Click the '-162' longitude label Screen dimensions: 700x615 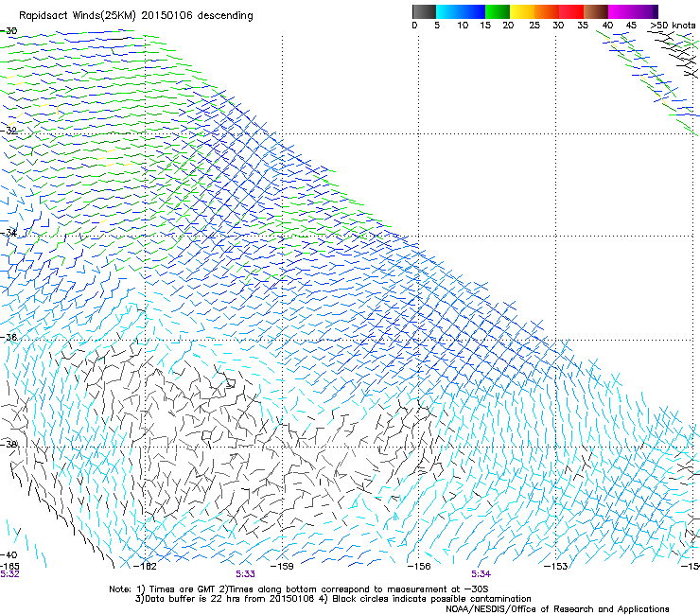tap(145, 567)
